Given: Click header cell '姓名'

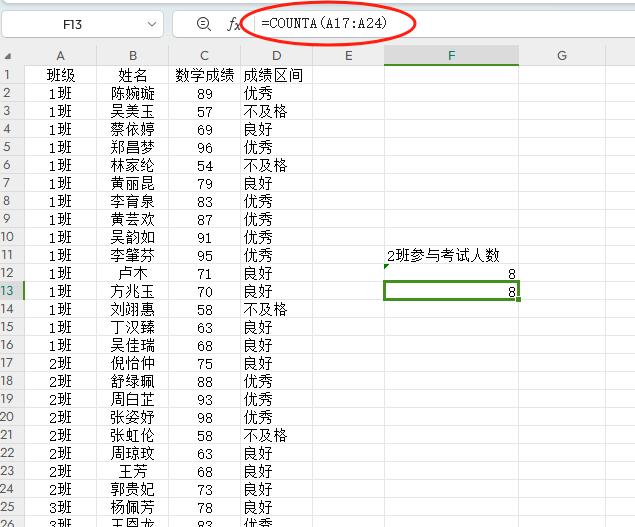Looking at the screenshot, I should click(132, 75).
